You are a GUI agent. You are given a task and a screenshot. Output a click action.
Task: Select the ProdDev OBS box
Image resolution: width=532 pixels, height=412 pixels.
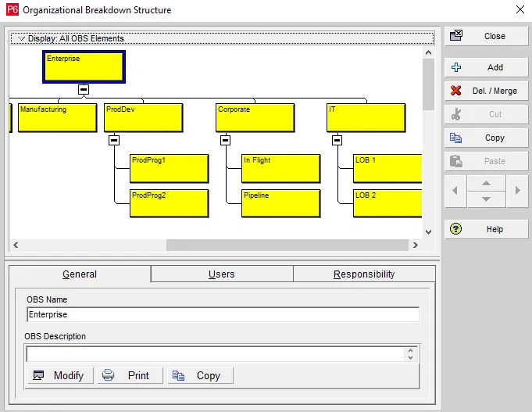point(144,117)
